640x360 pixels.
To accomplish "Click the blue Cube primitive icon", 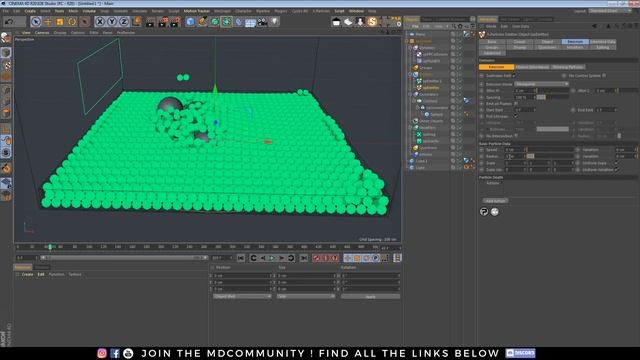I will [x=190, y=22].
